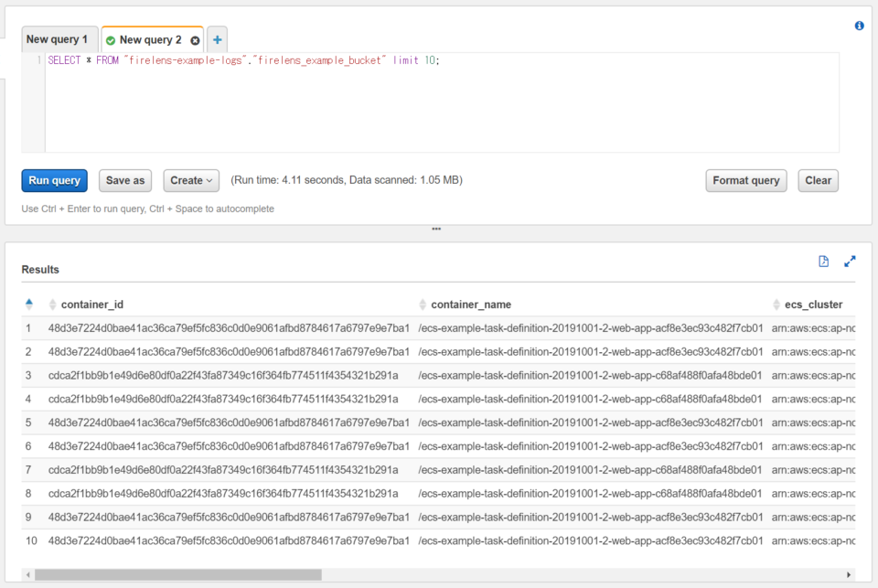Add a new query tab
Screen dimensions: 878x588
point(217,40)
